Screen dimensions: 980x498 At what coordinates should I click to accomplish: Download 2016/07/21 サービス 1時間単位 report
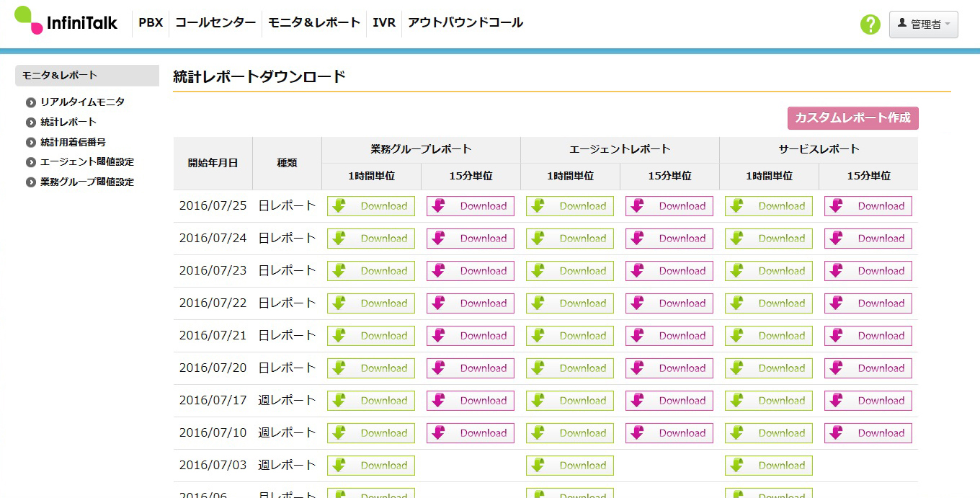[769, 336]
